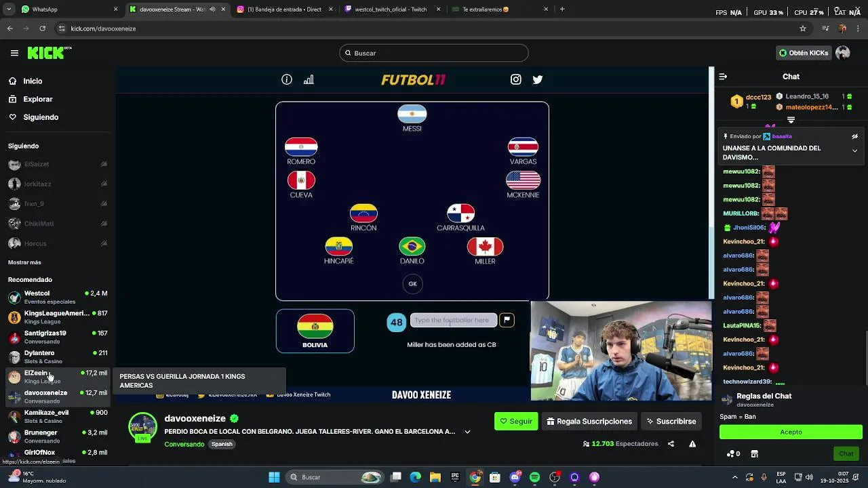Image resolution: width=868 pixels, height=488 pixels.
Task: Open the Futbol11 stats bar-chart icon
Action: (x=309, y=80)
